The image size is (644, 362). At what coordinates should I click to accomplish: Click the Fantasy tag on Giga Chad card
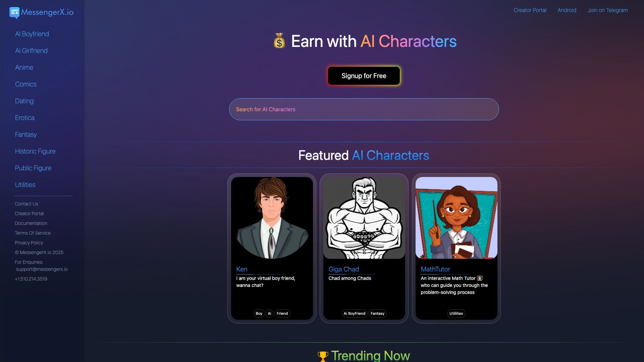[x=377, y=313]
